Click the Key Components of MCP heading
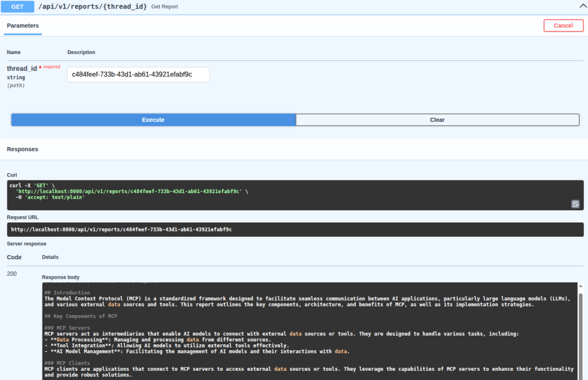The height and width of the screenshot is (380, 588). coord(81,316)
